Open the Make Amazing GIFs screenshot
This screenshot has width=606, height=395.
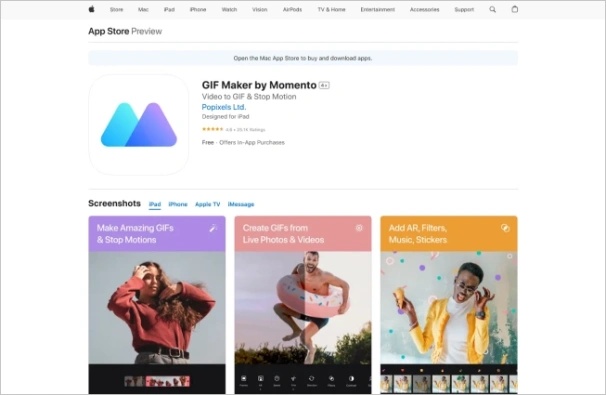(x=157, y=305)
